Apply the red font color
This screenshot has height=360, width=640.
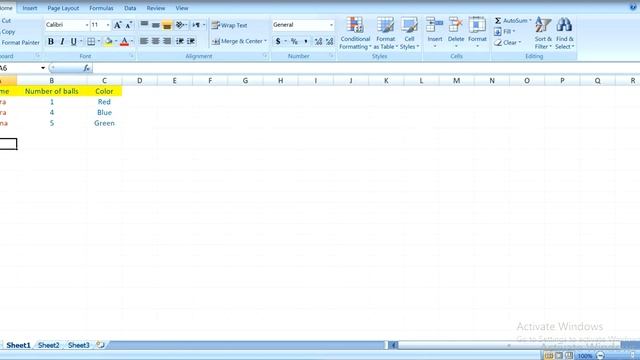pos(124,41)
